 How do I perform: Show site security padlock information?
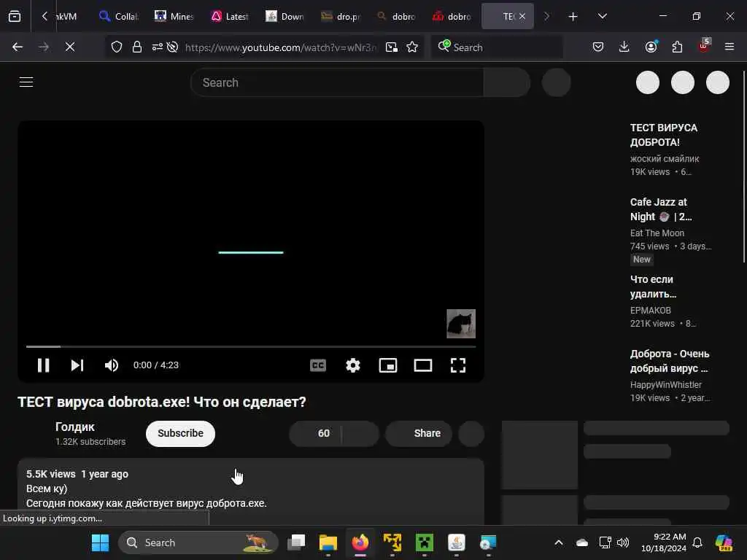137,47
